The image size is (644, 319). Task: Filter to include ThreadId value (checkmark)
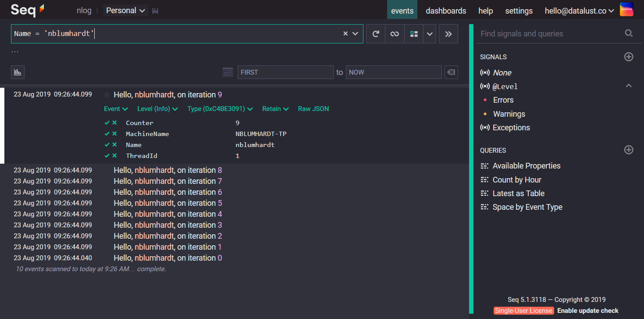(107, 156)
